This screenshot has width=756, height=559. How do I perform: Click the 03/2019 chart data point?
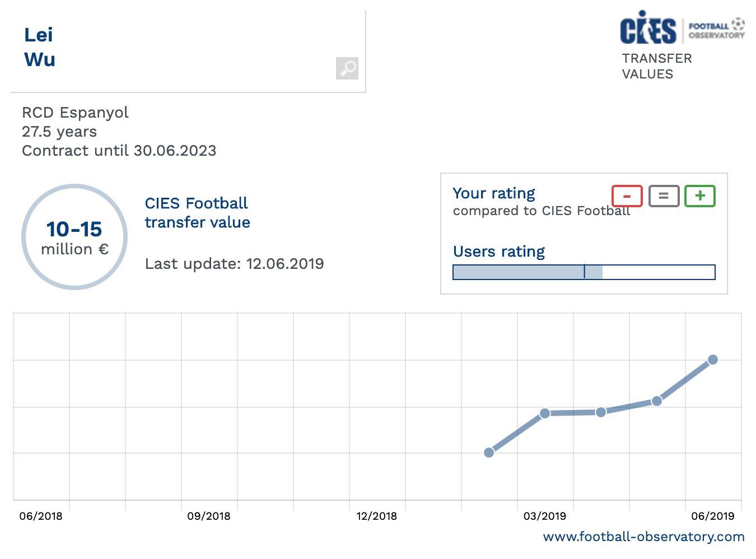545,413
